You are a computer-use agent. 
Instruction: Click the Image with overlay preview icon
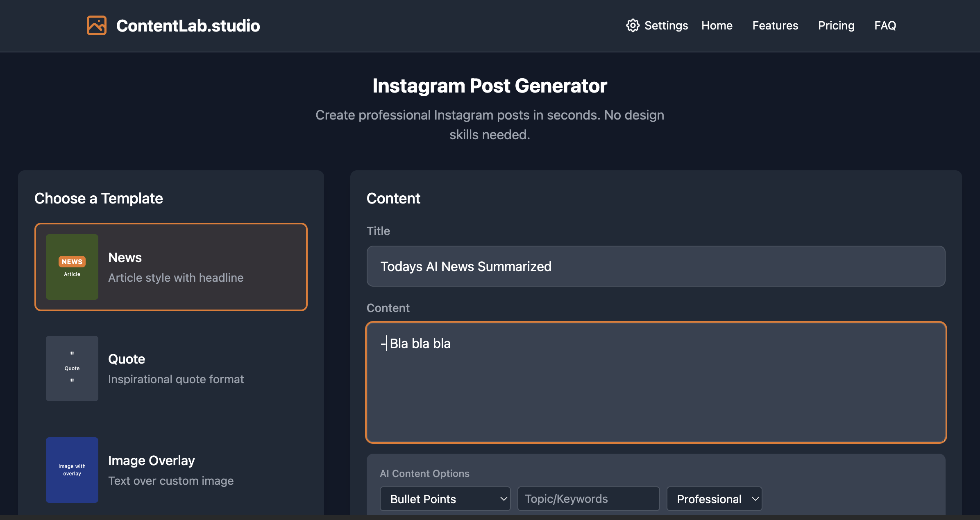(72, 470)
